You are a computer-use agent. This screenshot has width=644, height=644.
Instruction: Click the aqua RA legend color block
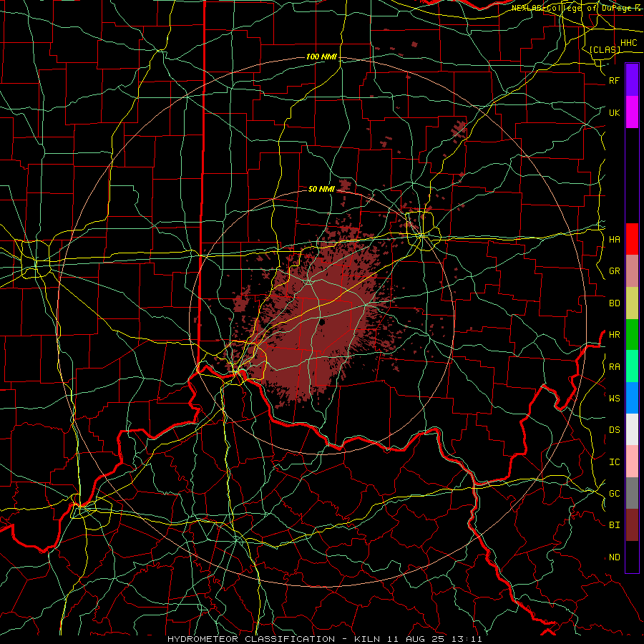coord(632,366)
